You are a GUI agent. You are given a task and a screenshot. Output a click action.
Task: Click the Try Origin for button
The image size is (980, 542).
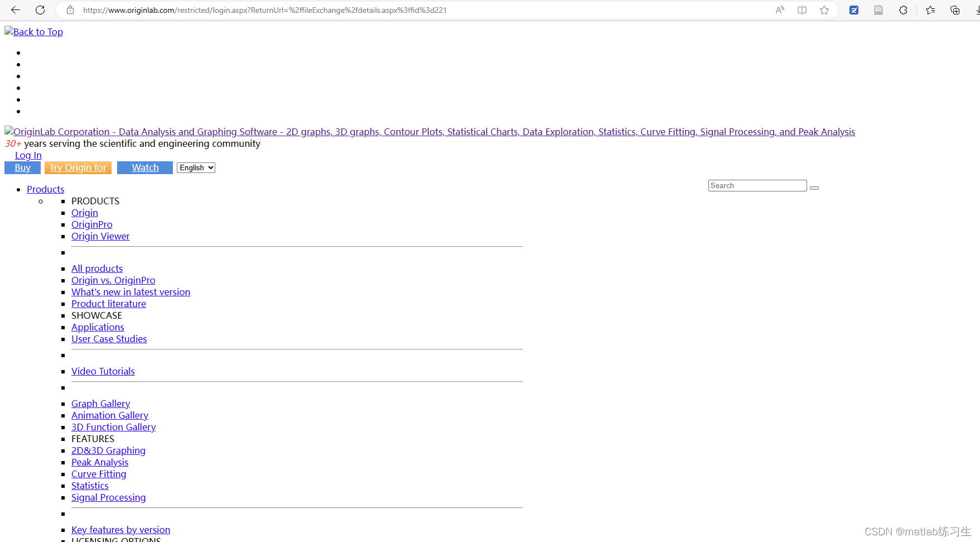click(78, 167)
